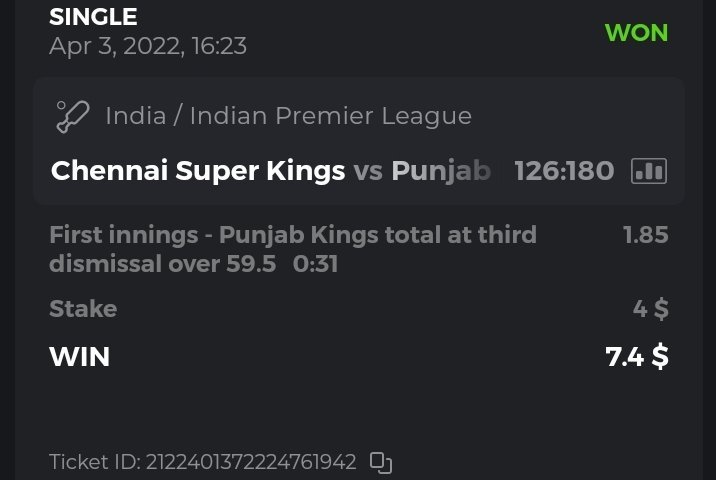Click the 126:180 match score
Screen dimensions: 716x480
pos(564,171)
